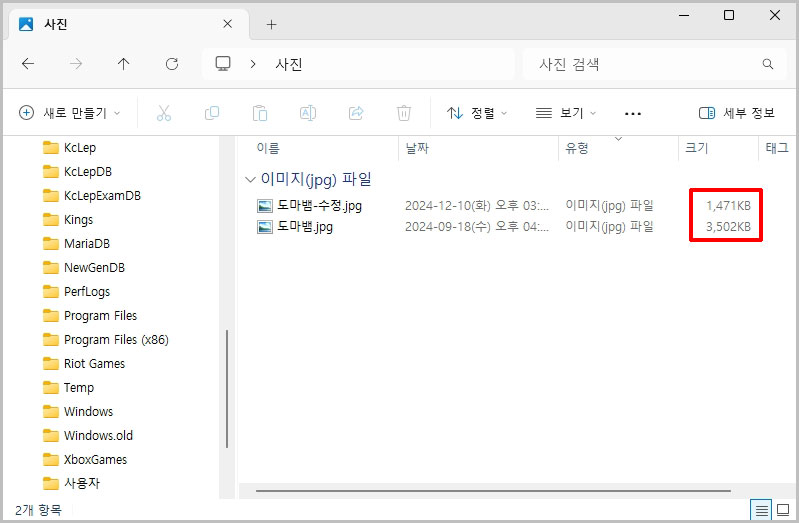The width and height of the screenshot is (799, 523).
Task: Collapse the 이미지(jpg) 파일 group
Action: (x=250, y=179)
